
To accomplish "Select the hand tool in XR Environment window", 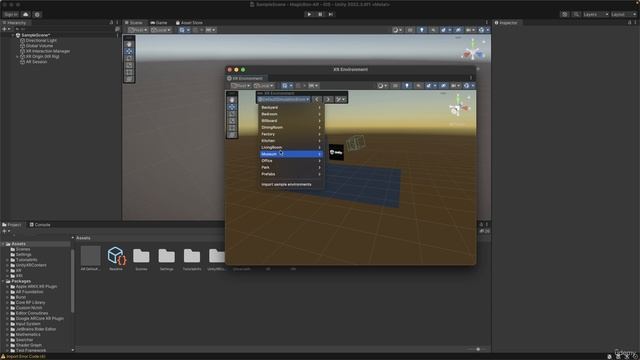I will 232,100.
